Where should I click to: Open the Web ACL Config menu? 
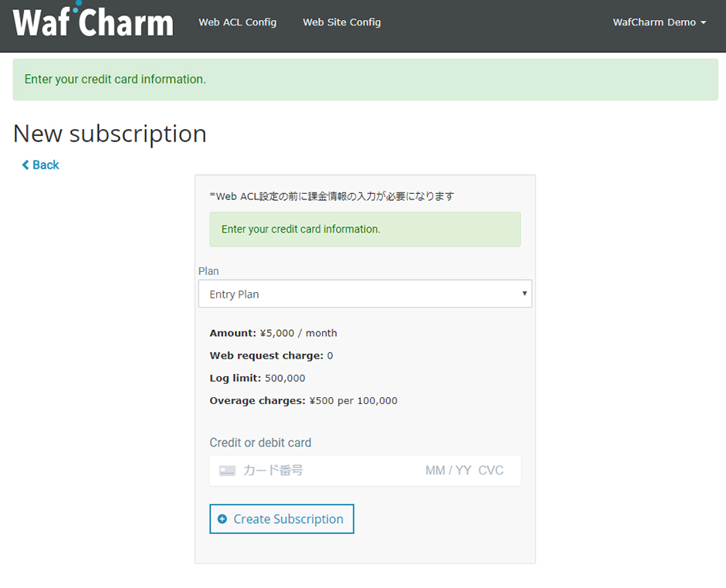click(237, 22)
